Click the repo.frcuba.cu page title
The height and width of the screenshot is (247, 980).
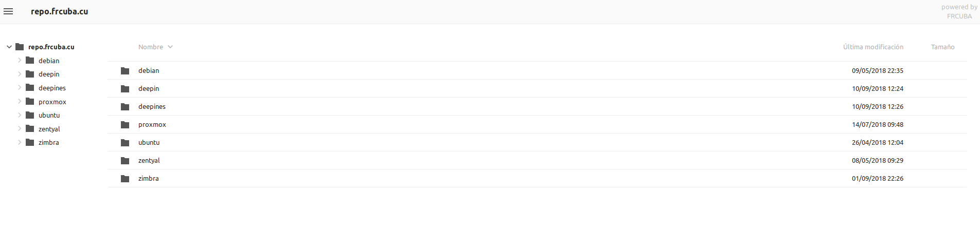pos(59,11)
